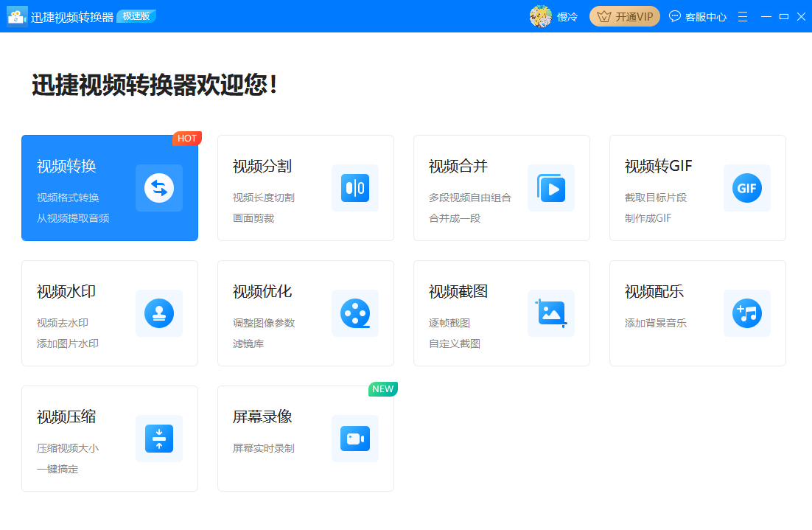The width and height of the screenshot is (812, 530).
Task: Click the 慢冷 user avatar
Action: click(542, 15)
